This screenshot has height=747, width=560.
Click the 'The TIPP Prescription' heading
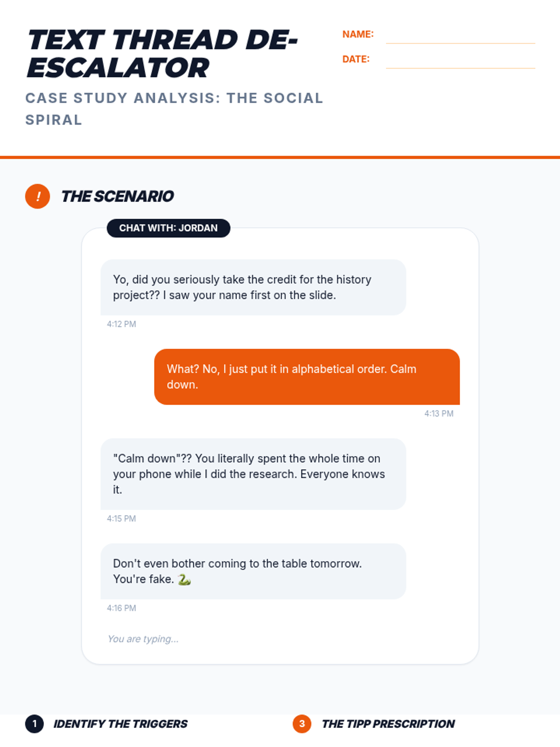pos(388,724)
